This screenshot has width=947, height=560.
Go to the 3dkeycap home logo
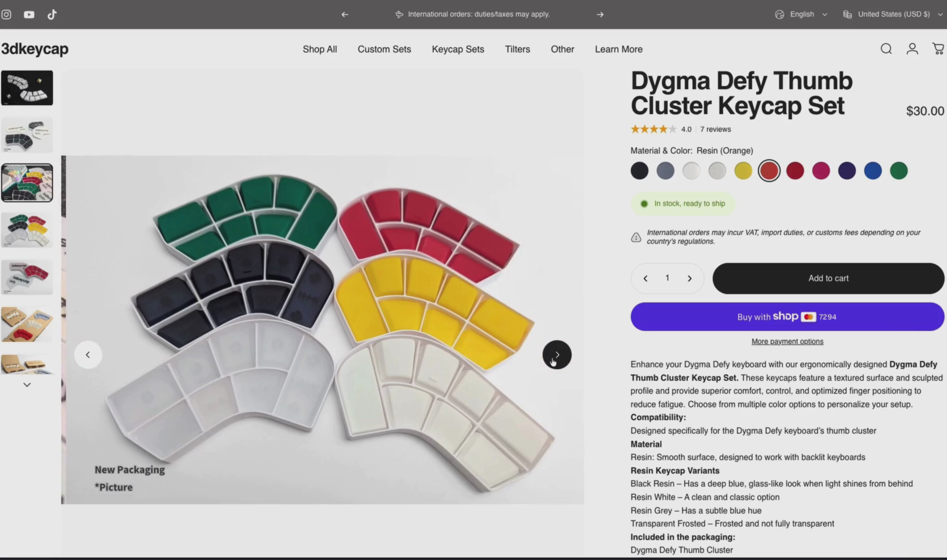35,49
